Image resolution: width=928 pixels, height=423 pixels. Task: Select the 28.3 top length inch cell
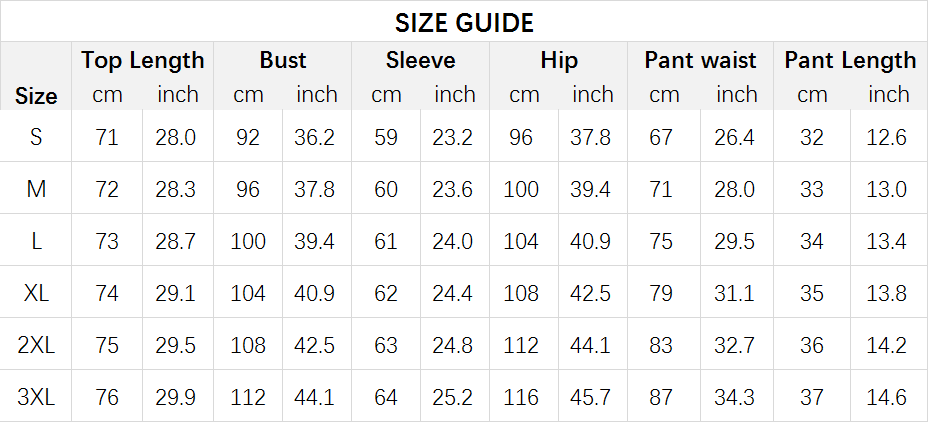176,189
